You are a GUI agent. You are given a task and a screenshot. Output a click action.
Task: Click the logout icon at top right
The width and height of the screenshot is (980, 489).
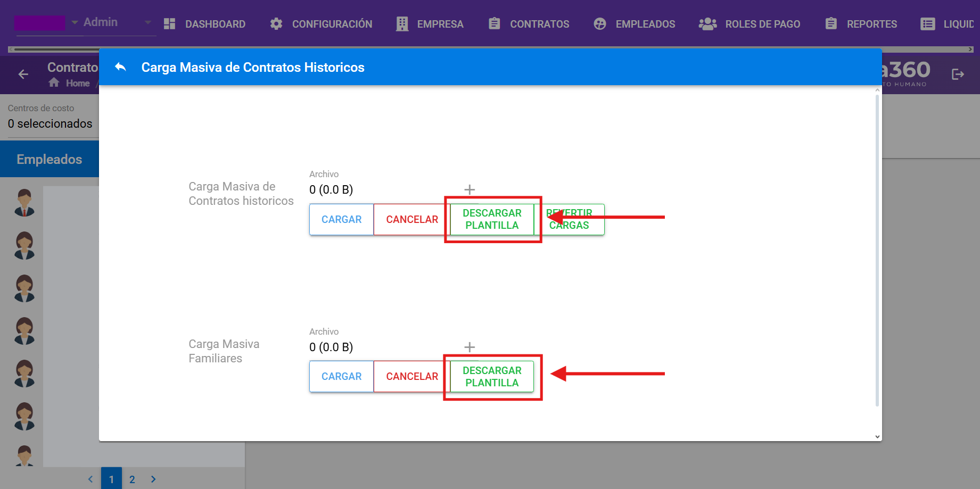pyautogui.click(x=958, y=74)
